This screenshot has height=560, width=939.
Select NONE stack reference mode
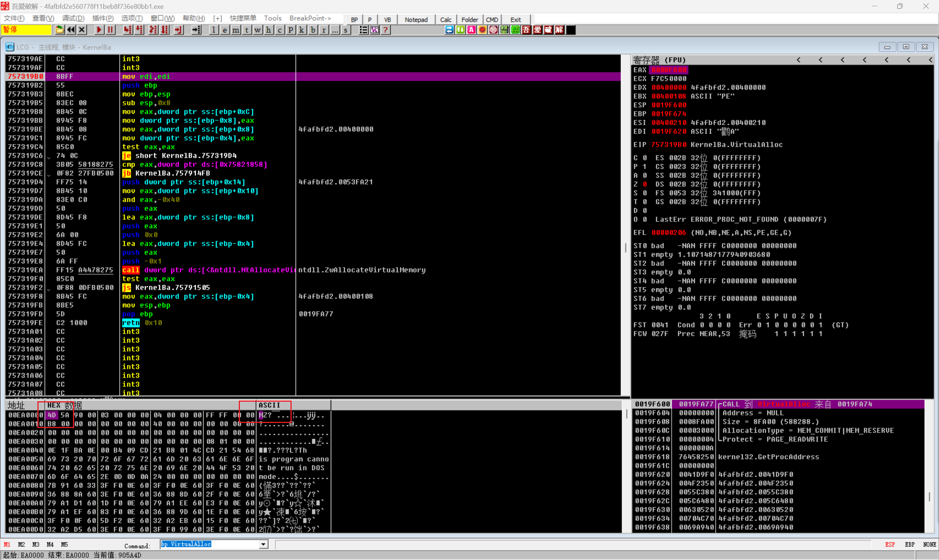[929, 545]
